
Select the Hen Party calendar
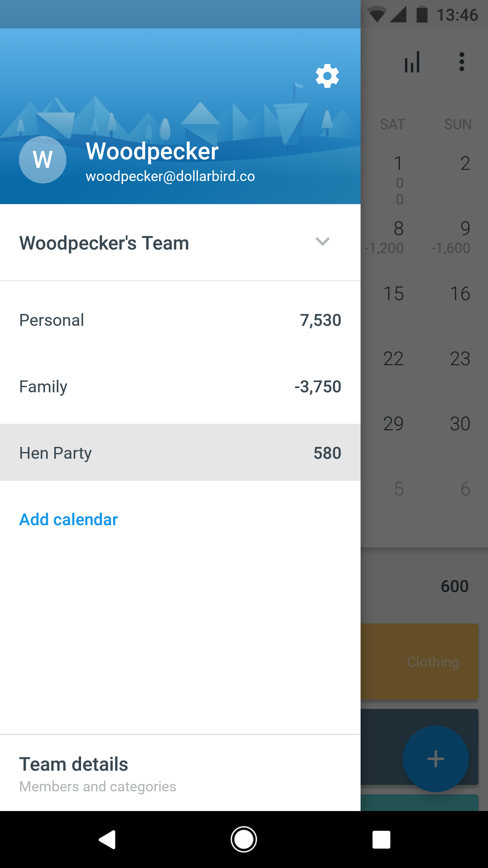(x=180, y=453)
